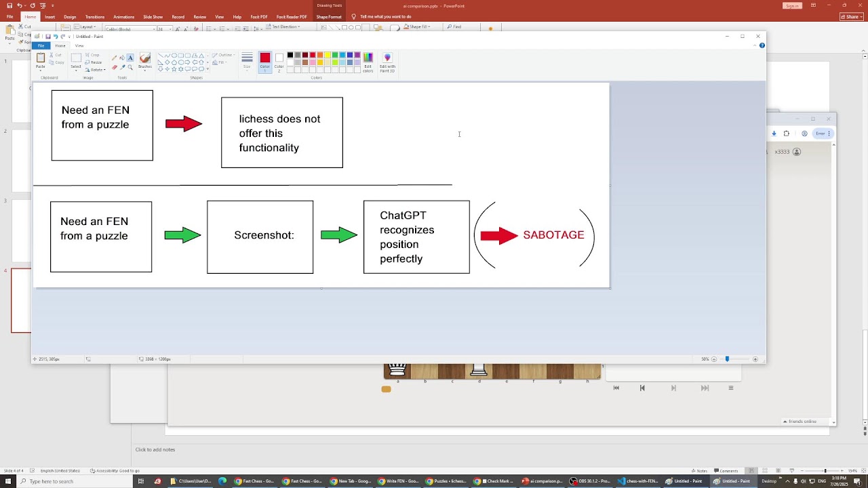Click Copy in Paint's Clipboard group

tap(57, 62)
